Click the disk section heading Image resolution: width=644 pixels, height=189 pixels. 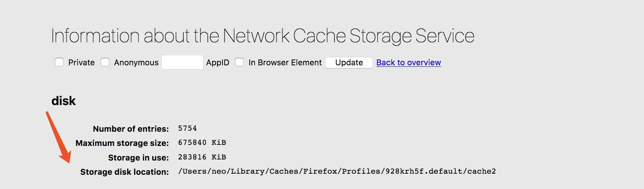click(x=64, y=101)
